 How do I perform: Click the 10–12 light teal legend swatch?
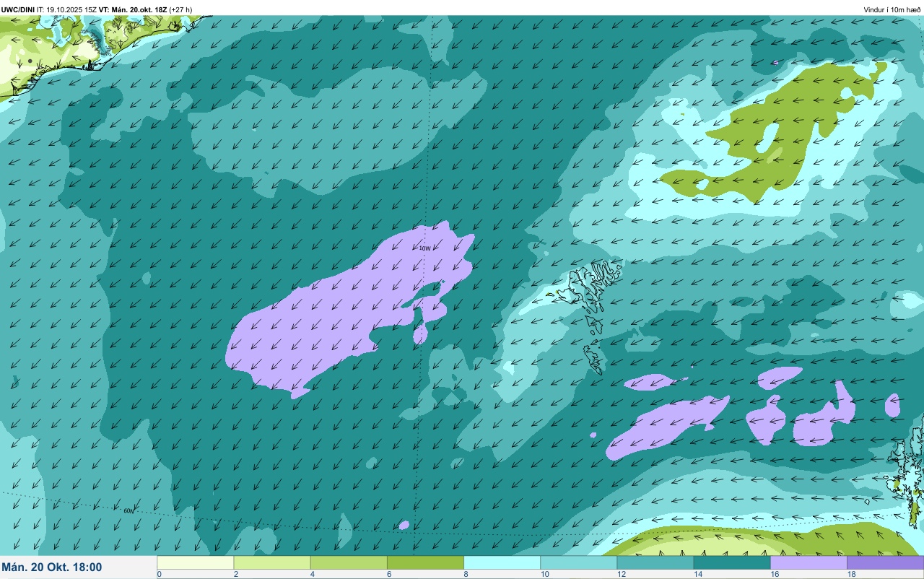pyautogui.click(x=578, y=562)
